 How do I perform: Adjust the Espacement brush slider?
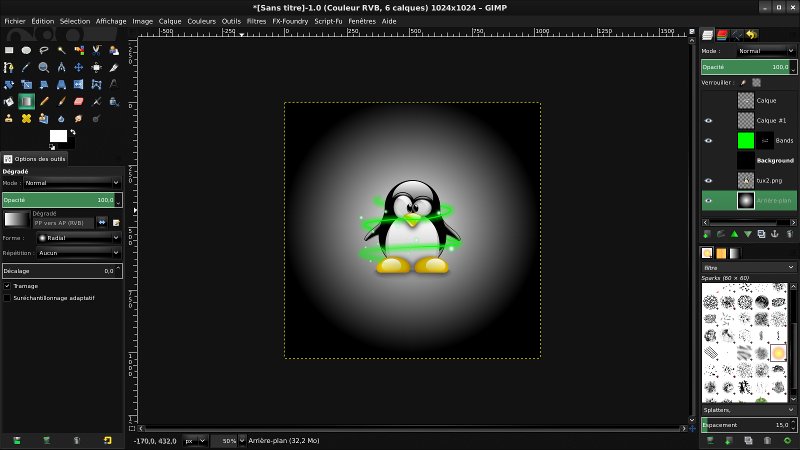[749, 425]
